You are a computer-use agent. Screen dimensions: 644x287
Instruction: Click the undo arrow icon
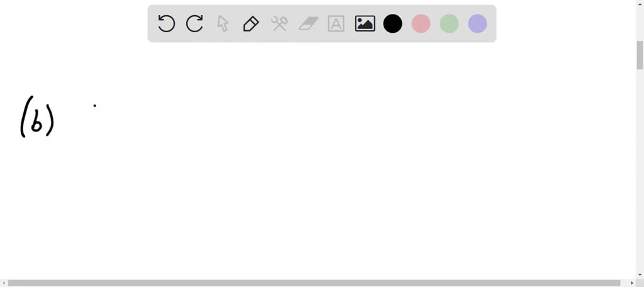[166, 24]
